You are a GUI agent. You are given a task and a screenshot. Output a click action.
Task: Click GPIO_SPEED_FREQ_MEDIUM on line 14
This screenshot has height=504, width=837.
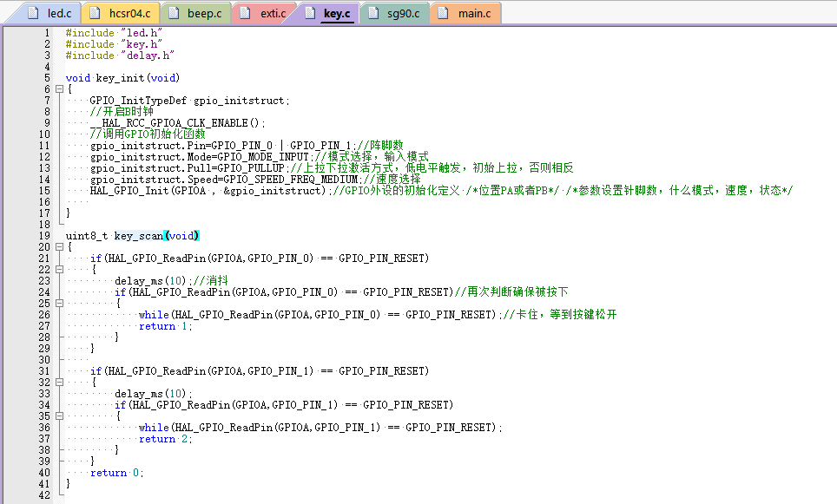point(291,180)
